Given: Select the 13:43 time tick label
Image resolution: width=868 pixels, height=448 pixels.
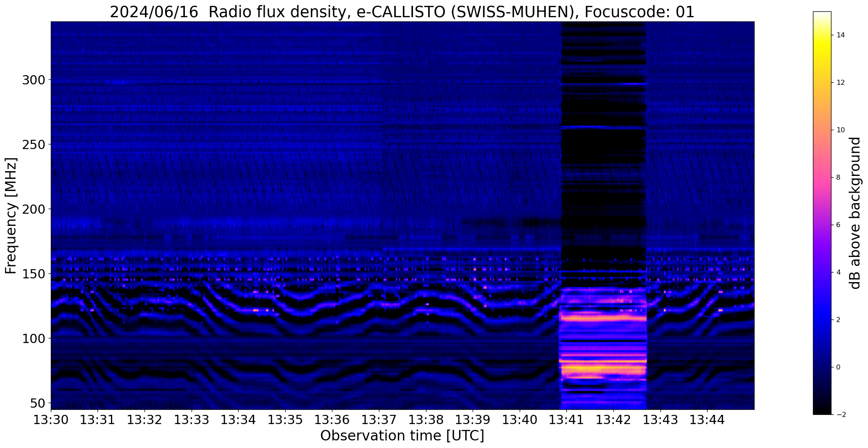Looking at the screenshot, I should 661,419.
